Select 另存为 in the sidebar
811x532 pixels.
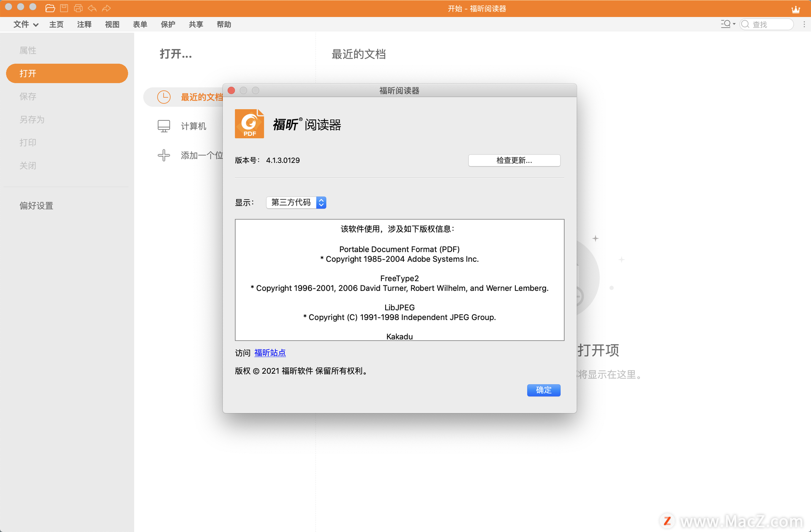pos(32,119)
